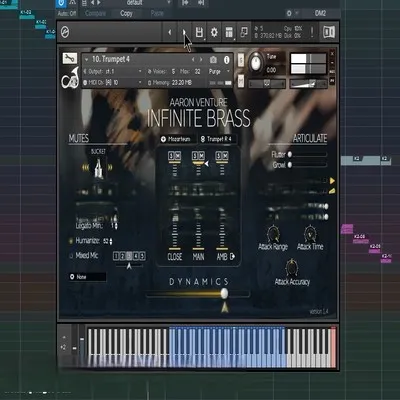This screenshot has width=400, height=400.
Task: Select mixed mic position 2
Action: 122,256
